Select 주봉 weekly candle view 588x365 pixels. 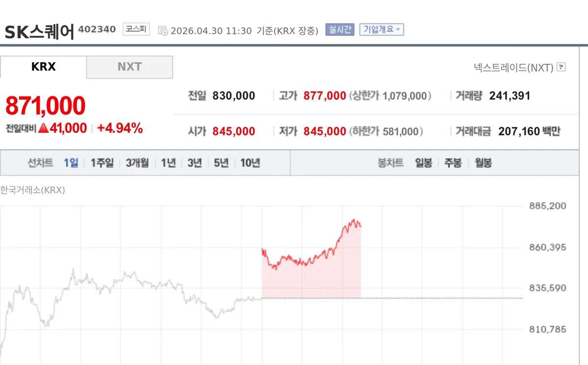pyautogui.click(x=452, y=162)
